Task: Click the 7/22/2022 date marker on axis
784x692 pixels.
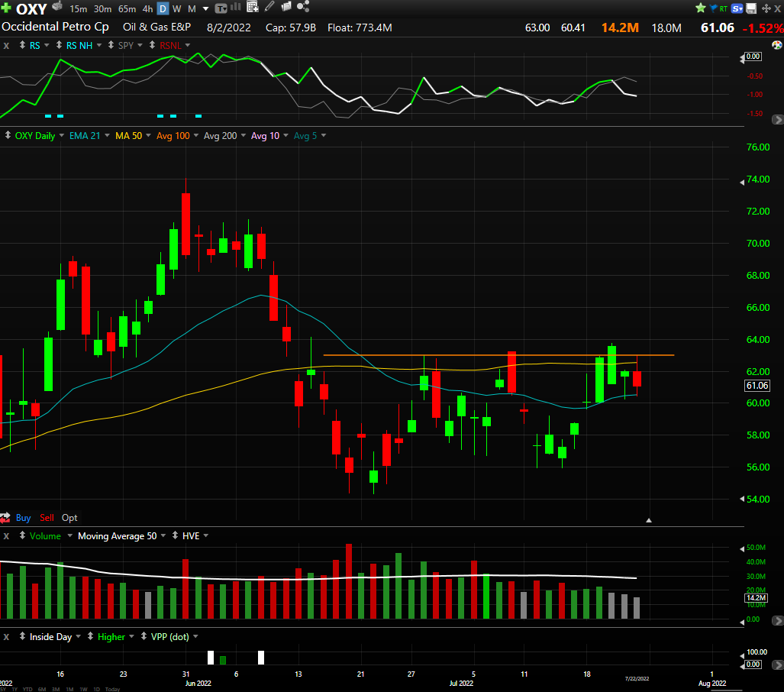Action: click(x=637, y=678)
